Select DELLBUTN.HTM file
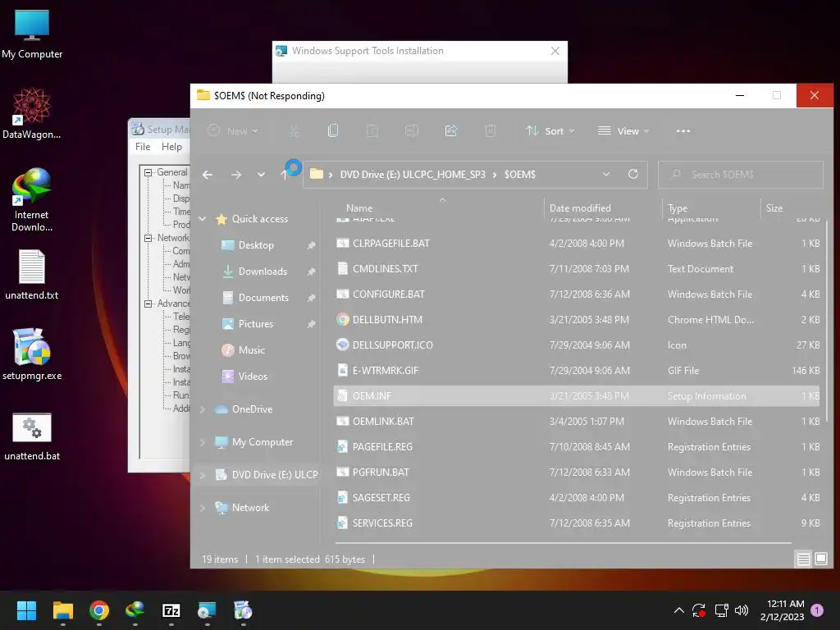Screen dimensions: 840x630 pos(577,320)
